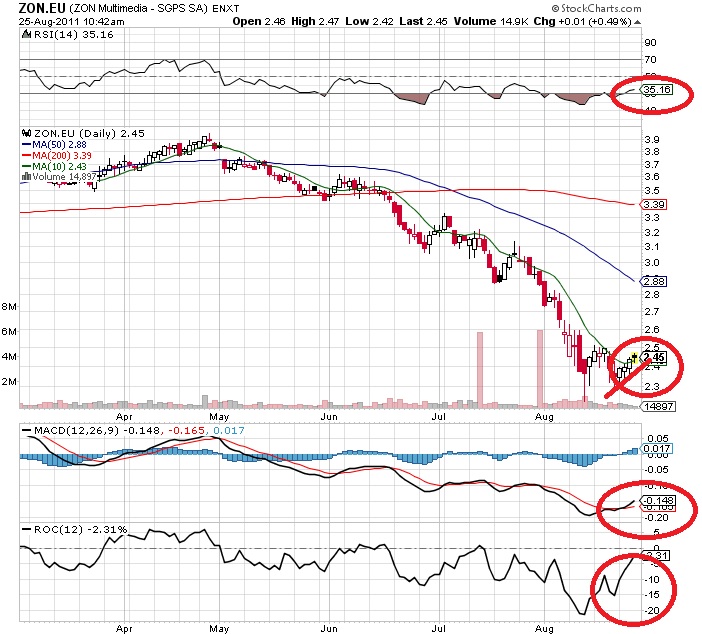The height and width of the screenshot is (634, 702).
Task: Click the 3.9 price axis label
Action: pyautogui.click(x=651, y=140)
